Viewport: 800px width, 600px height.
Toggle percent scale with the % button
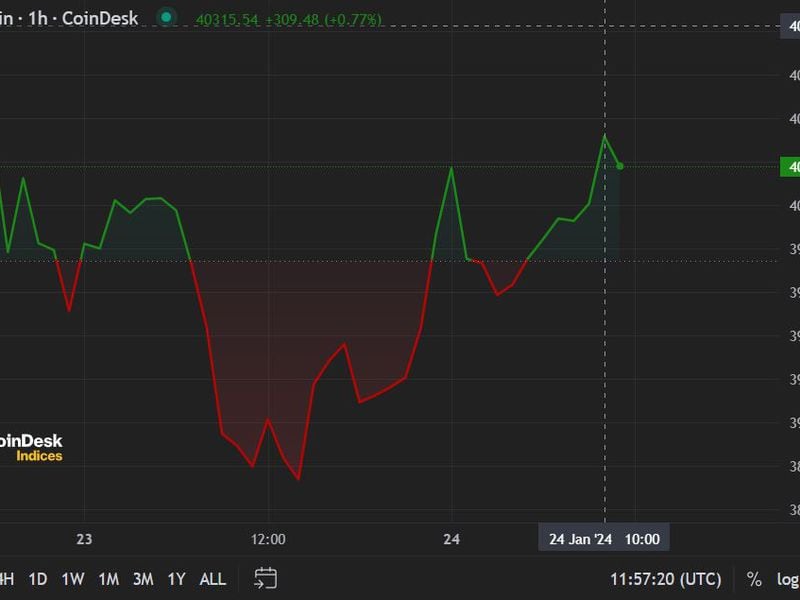click(x=754, y=579)
